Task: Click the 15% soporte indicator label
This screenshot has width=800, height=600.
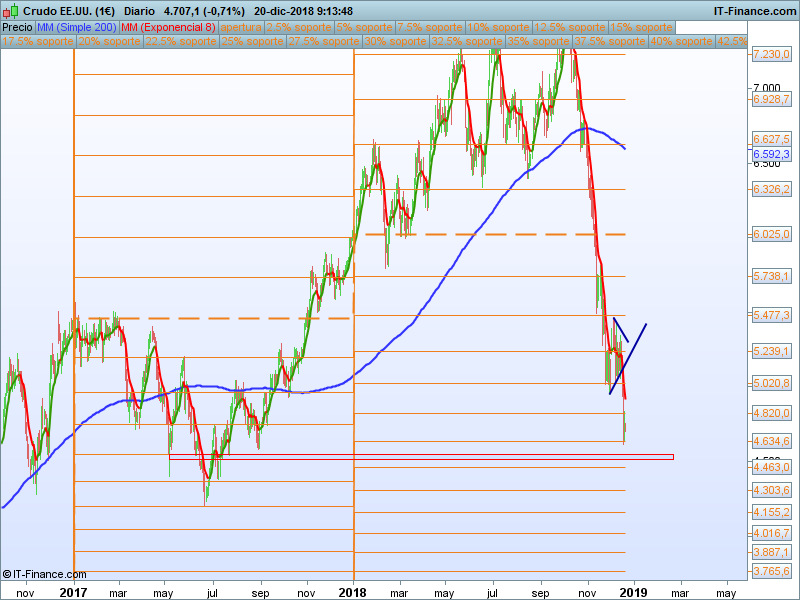Action: [x=641, y=28]
